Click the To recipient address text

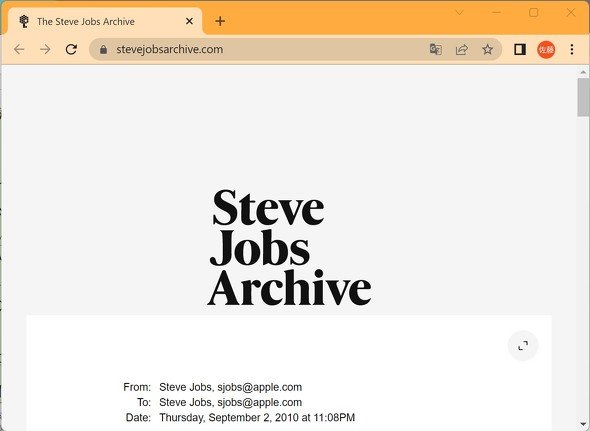(x=231, y=402)
